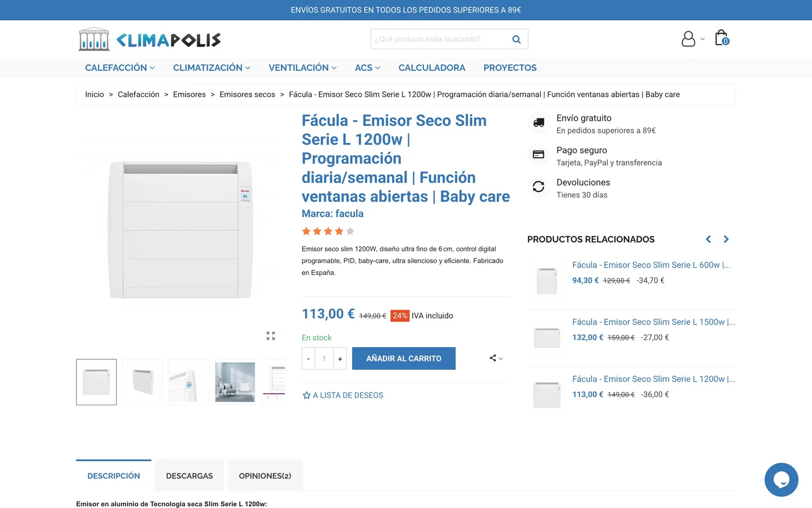The height and width of the screenshot is (508, 812).
Task: Switch to the Descripción tab
Action: (114, 475)
